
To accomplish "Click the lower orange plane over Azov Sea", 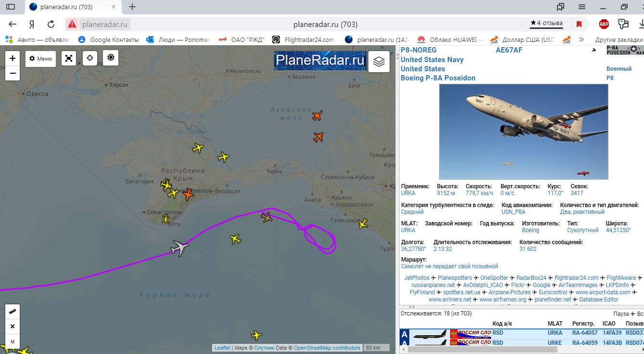I will pyautogui.click(x=318, y=137).
